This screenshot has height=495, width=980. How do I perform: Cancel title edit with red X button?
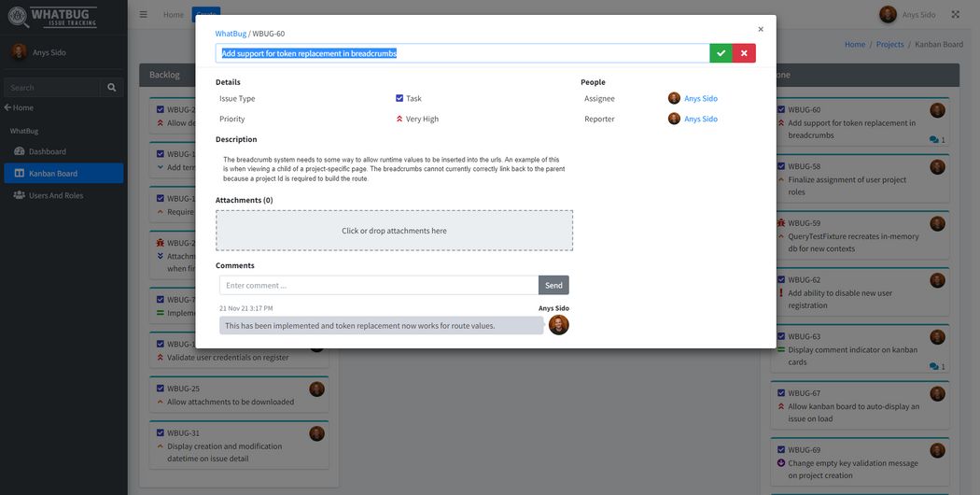click(x=744, y=53)
